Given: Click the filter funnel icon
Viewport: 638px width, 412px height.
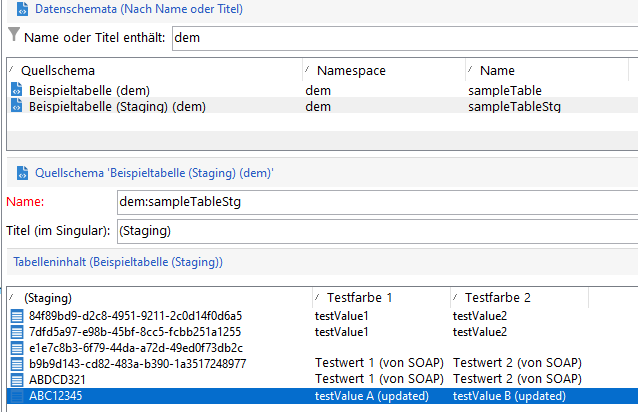Looking at the screenshot, I should pyautogui.click(x=13, y=36).
